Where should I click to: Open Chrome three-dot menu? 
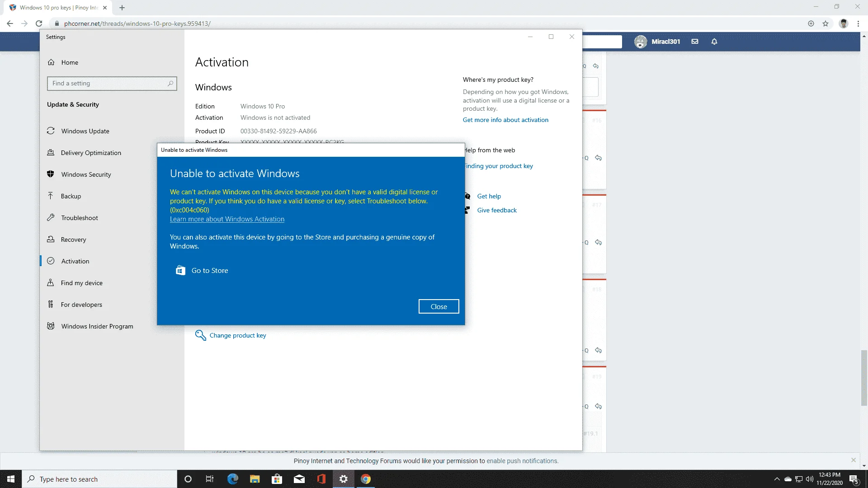[858, 23]
